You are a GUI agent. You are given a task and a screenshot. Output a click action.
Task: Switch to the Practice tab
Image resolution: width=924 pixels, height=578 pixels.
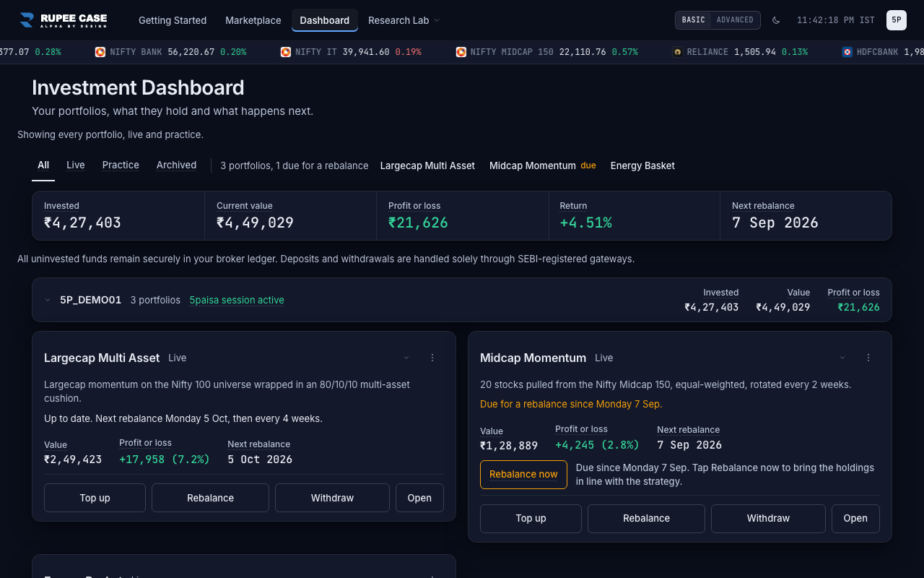[x=121, y=165]
